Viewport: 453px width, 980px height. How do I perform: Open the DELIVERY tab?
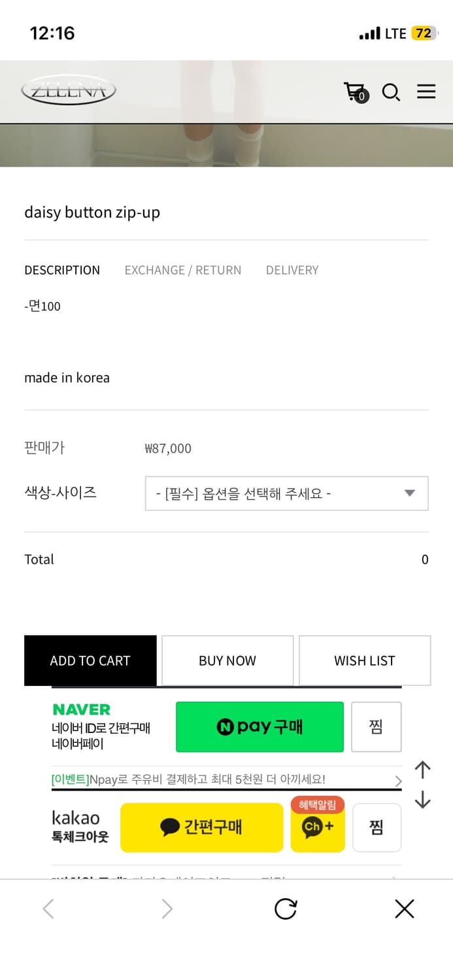tap(292, 270)
